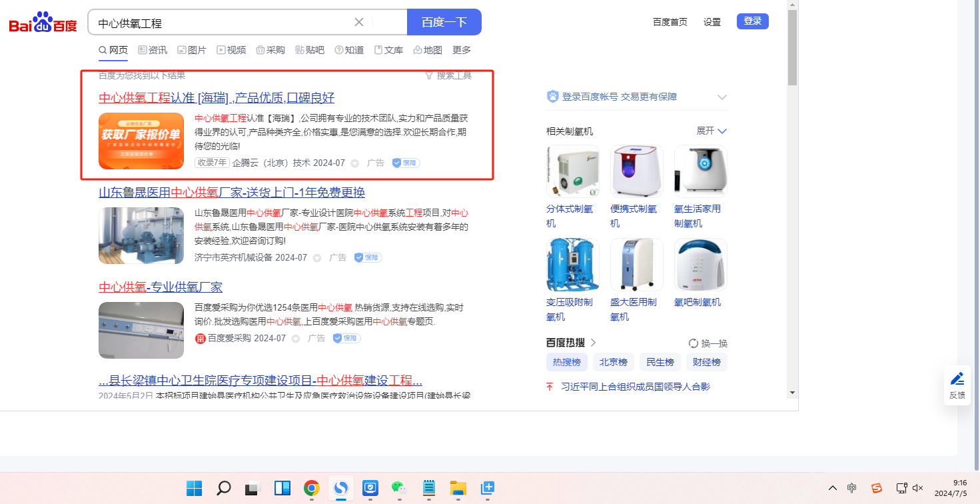The image size is (980, 504).
Task: Open Notepad from the taskbar
Action: pyautogui.click(x=428, y=488)
